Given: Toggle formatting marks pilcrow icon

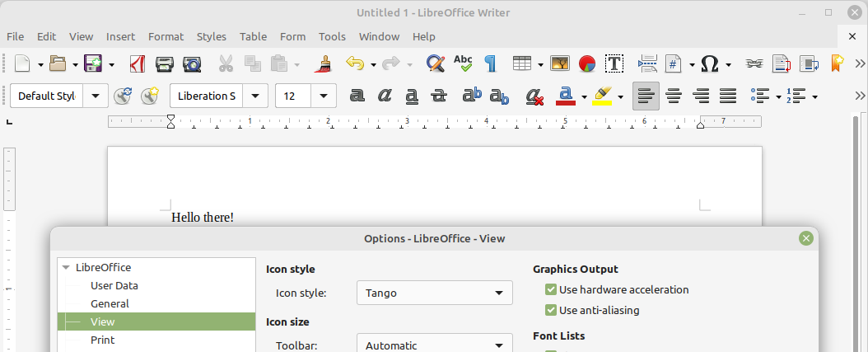Looking at the screenshot, I should [x=490, y=63].
